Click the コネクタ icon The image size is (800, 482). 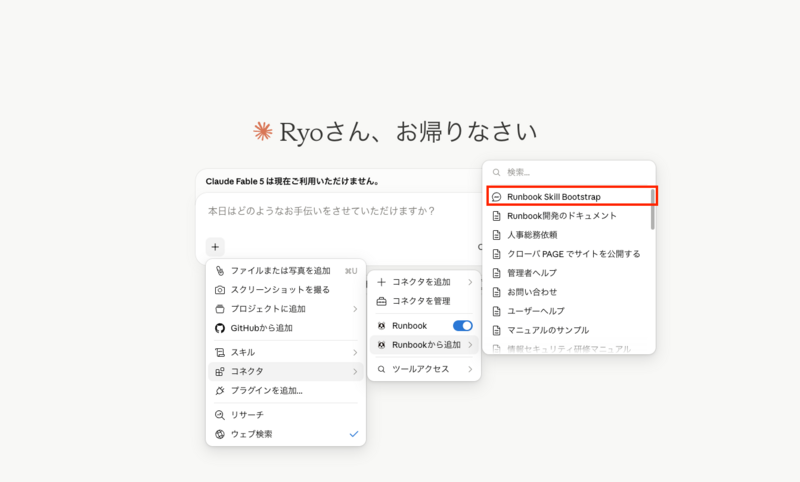point(220,372)
